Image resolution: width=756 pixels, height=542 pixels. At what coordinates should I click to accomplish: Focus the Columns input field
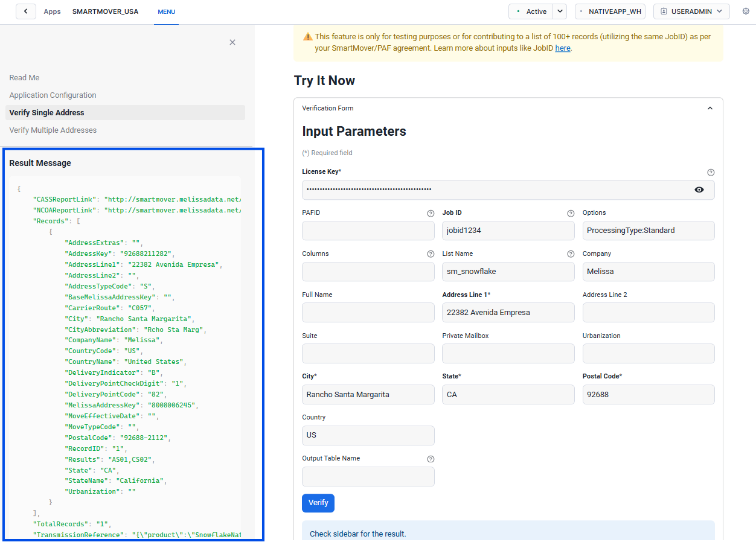pos(368,272)
